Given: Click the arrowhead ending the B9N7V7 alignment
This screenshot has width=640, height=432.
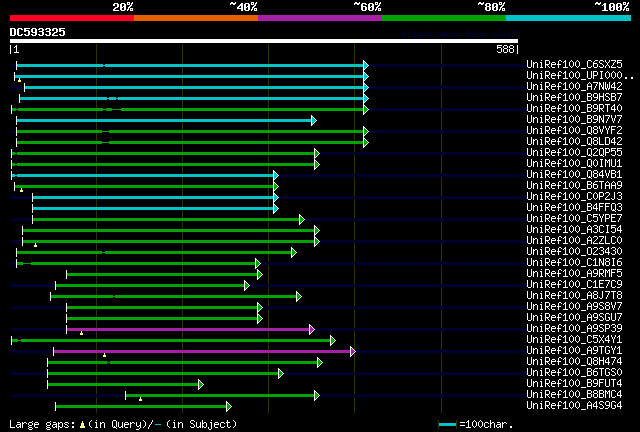Looking at the screenshot, I should pos(314,120).
